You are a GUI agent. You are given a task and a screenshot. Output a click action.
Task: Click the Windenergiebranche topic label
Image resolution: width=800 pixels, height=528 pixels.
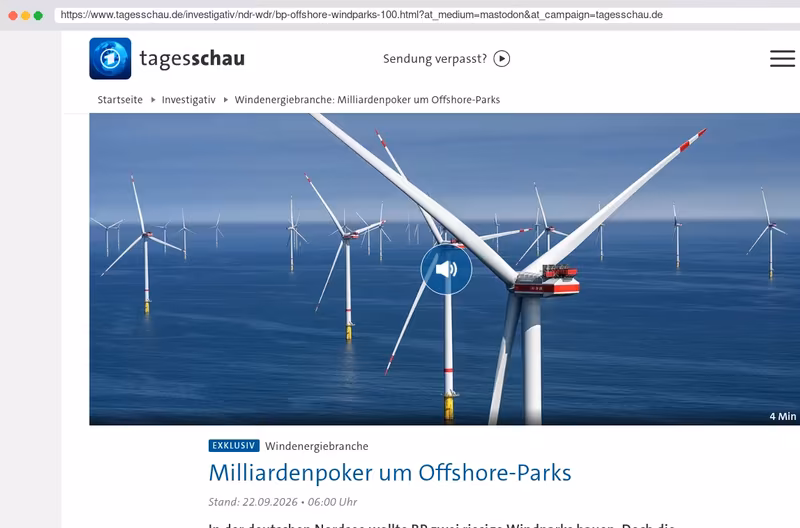[x=317, y=446]
